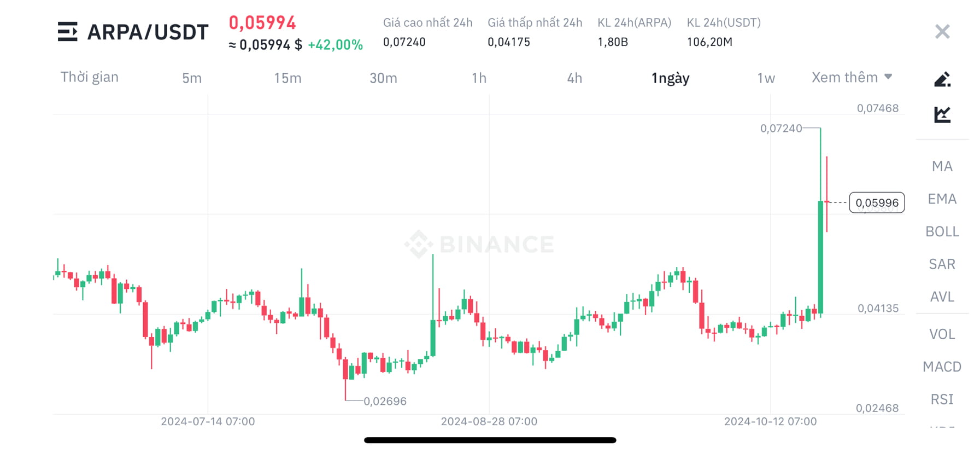The image size is (980, 453).
Task: Enable the BOLL bands indicator
Action: coord(941,231)
